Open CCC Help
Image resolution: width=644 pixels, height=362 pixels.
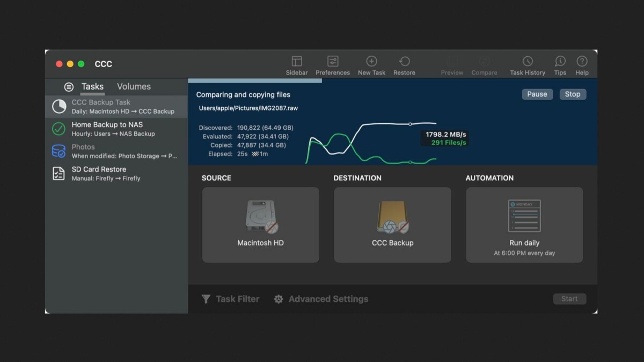[581, 64]
